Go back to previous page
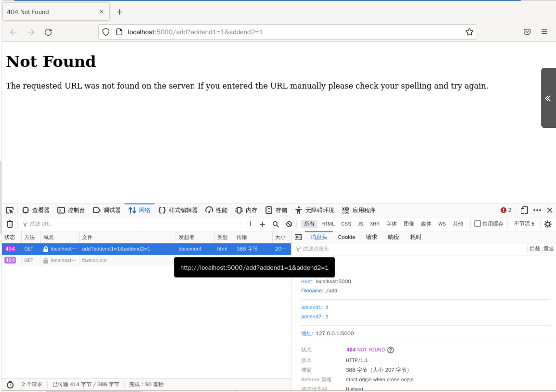Viewport: 556px width, 392px height. (x=13, y=32)
